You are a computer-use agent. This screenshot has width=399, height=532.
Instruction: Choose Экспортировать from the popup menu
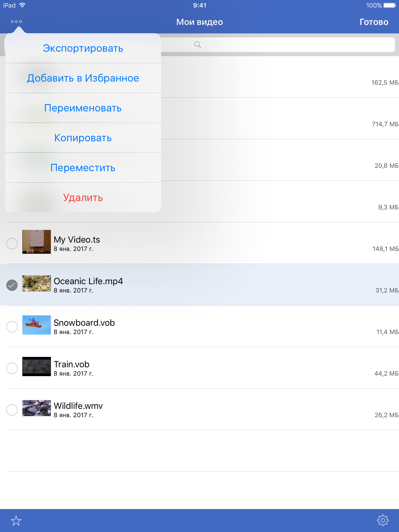pos(83,48)
